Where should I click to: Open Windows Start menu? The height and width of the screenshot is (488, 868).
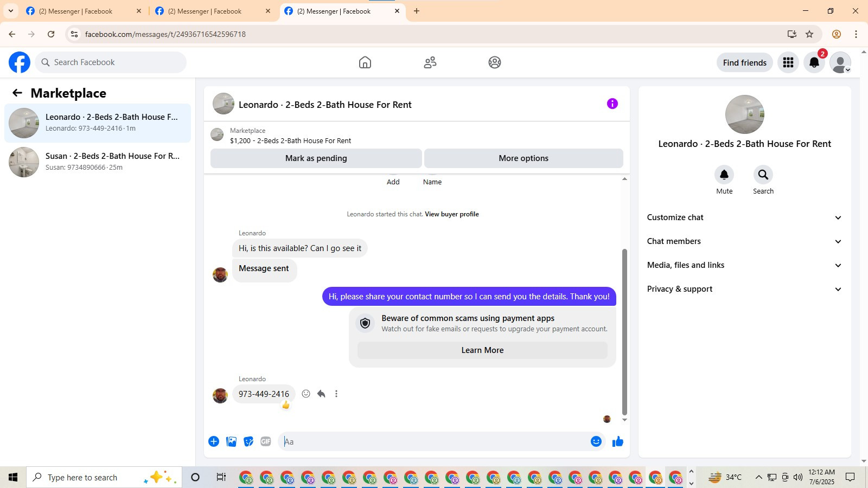click(13, 477)
